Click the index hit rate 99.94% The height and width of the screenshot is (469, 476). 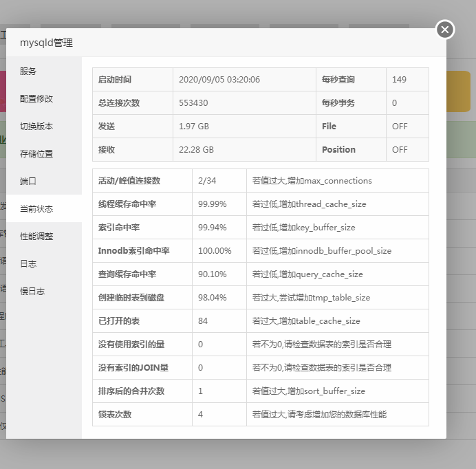212,228
